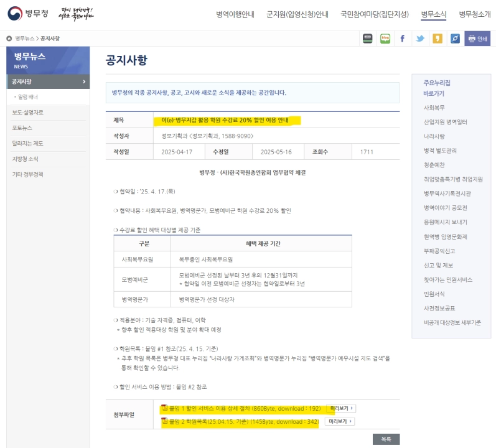This screenshot has height=448, width=496.
Task: Click the 작성일 value 2025-04-17
Action: point(177,152)
